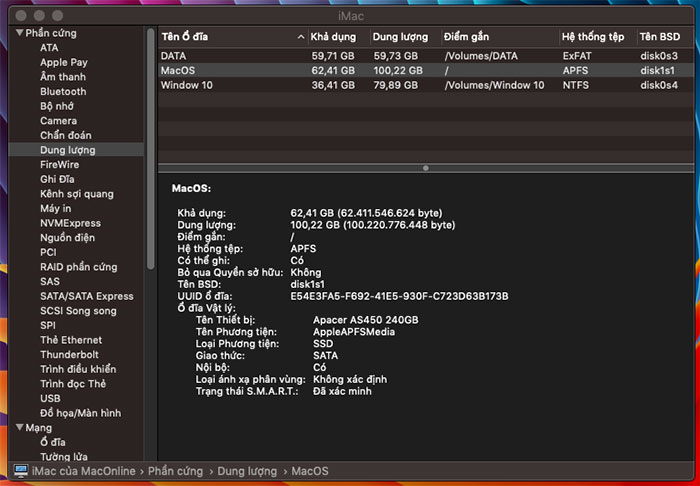Select Đồ họa/Màn hình item
This screenshot has width=700, height=486.
click(80, 413)
